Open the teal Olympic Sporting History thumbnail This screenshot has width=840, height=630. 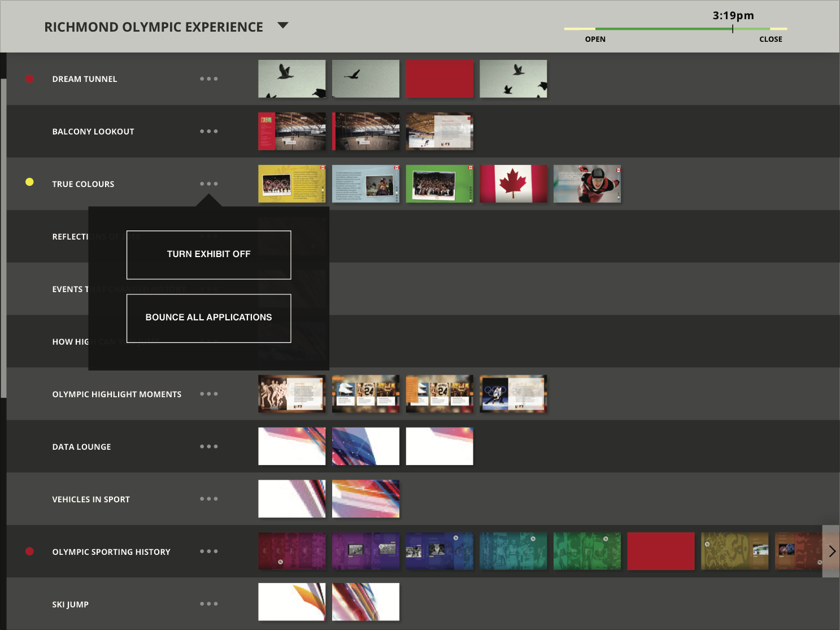pos(513,551)
